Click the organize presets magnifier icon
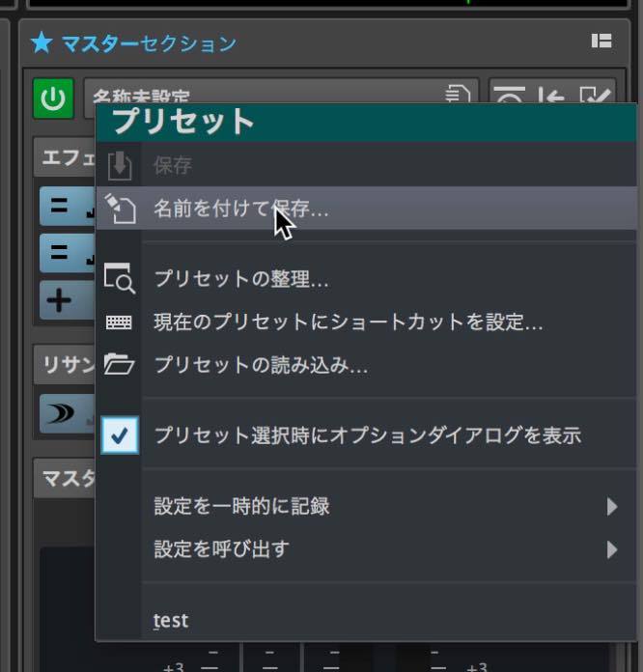 [x=120, y=279]
